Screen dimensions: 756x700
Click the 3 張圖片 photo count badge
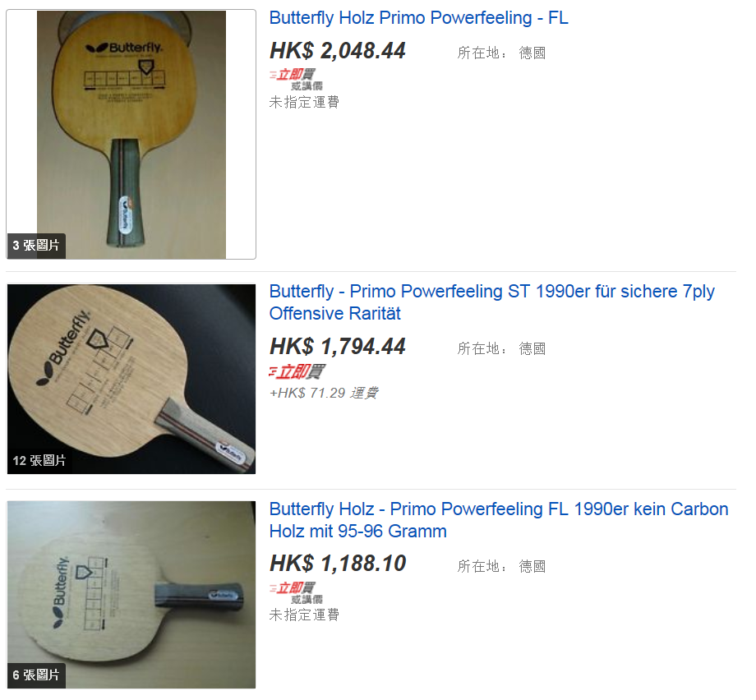point(36,246)
